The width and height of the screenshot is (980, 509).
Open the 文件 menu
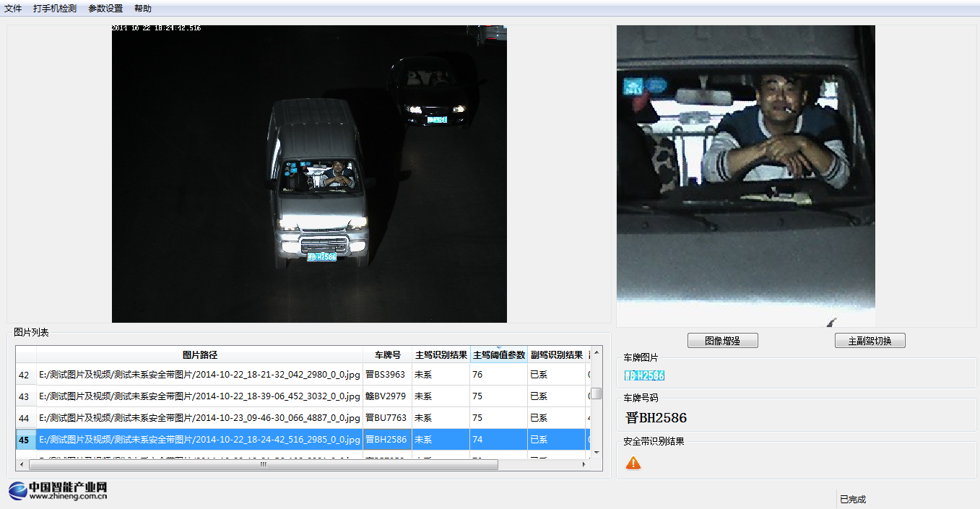click(13, 9)
